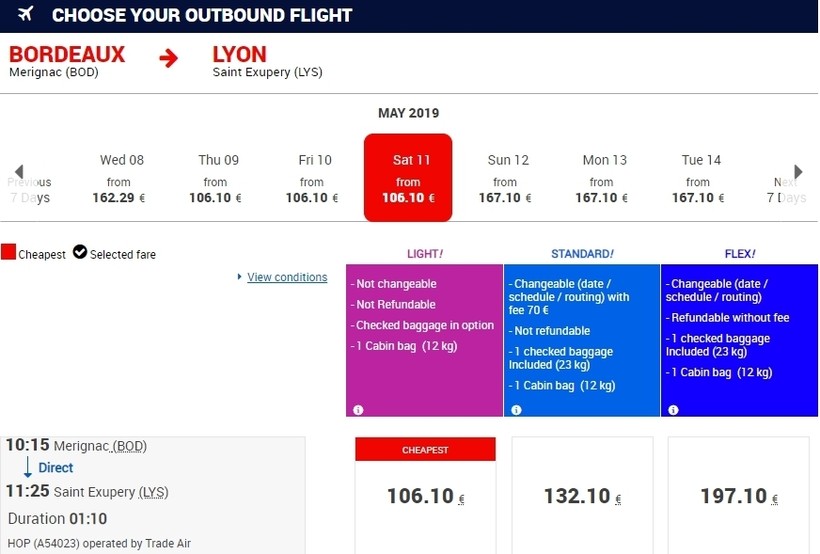Click the red arrow between Bordeaux and Lyon
The width and height of the screenshot is (820, 554).
point(168,58)
